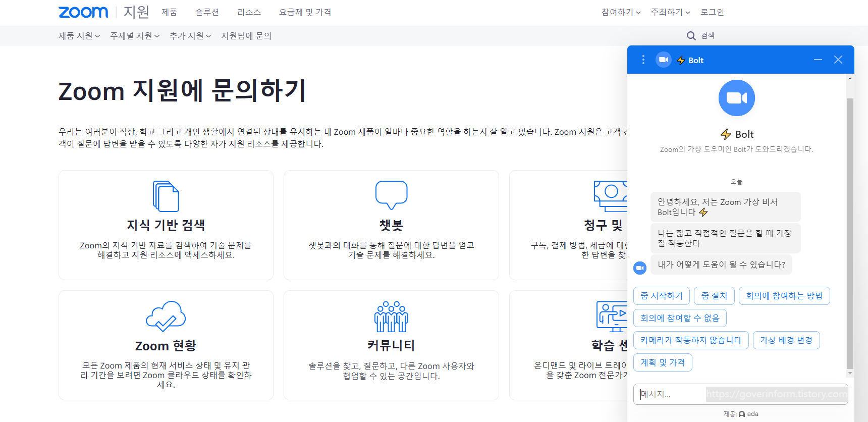Screen dimensions: 868x422
Task: Open the chat options three-dot menu
Action: tap(643, 60)
